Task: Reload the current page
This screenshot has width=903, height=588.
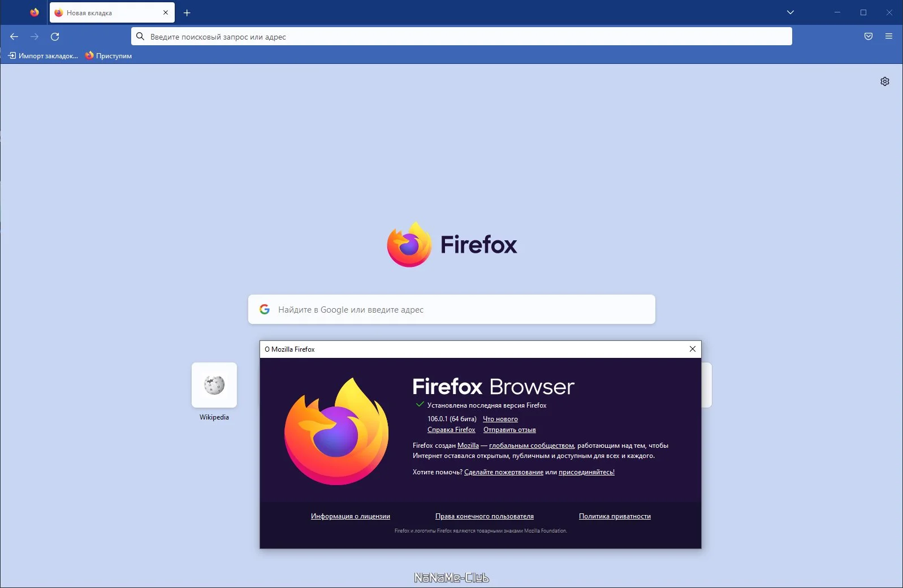Action: [x=55, y=37]
